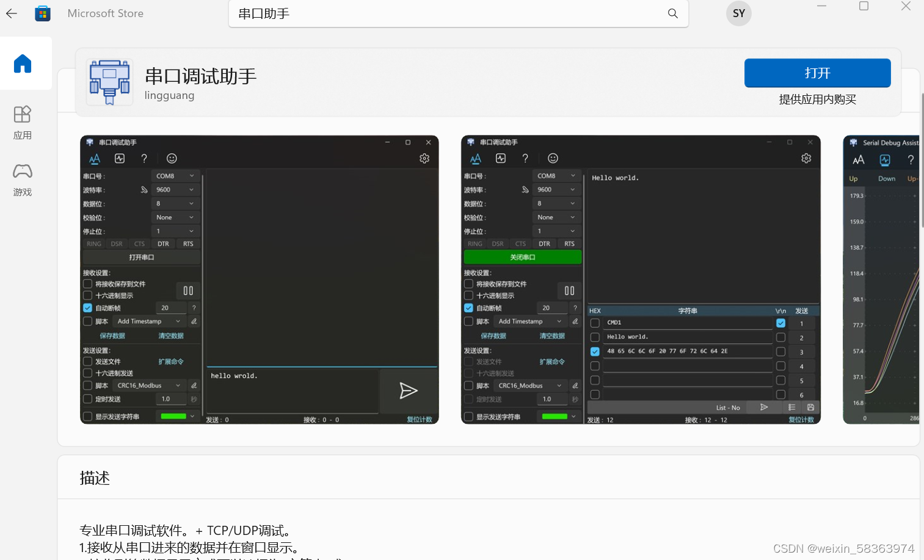Click the Microsoft Store logo icon
The image size is (924, 560).
coord(43,13)
